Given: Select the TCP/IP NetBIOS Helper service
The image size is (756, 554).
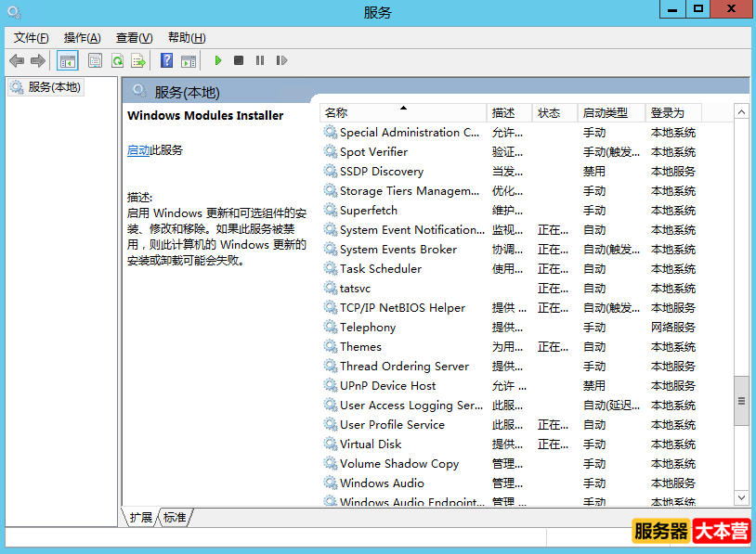Looking at the screenshot, I should [510, 308].
